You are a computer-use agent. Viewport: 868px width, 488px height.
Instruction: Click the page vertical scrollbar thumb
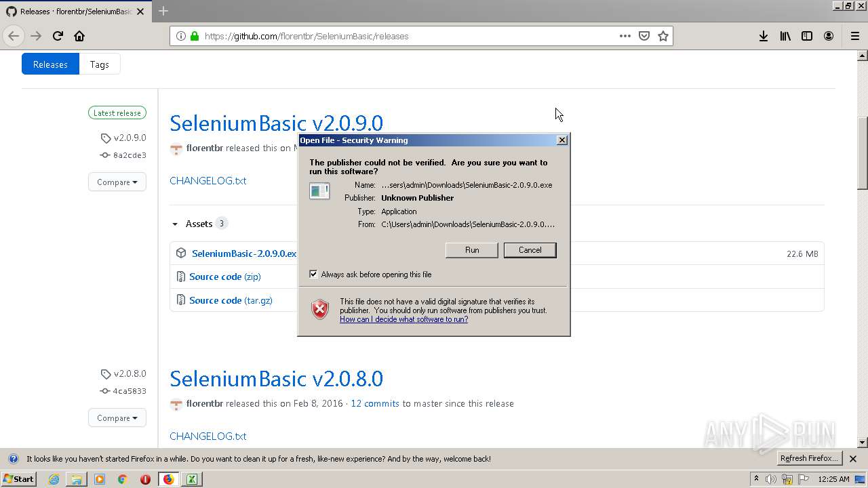point(863,153)
